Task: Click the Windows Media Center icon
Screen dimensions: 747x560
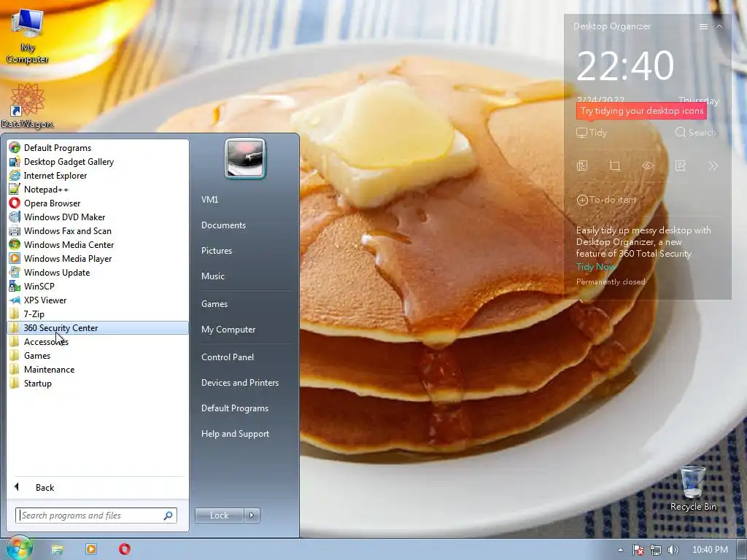Action: [x=15, y=245]
